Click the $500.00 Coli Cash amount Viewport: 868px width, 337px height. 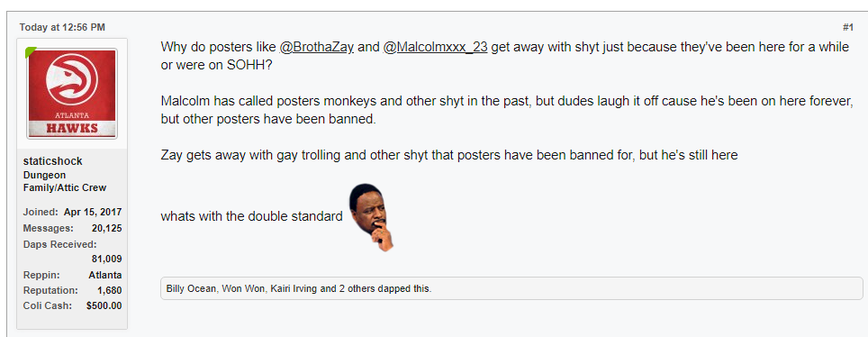click(x=104, y=305)
